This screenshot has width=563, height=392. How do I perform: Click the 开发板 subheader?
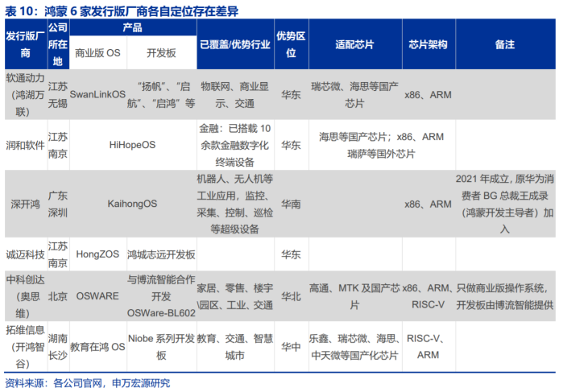pos(161,53)
